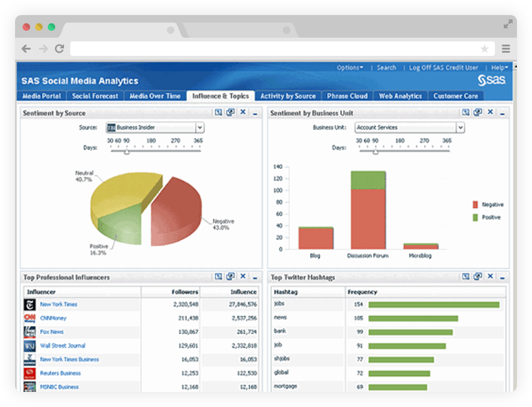Sort by the Frequency column header

(363, 292)
